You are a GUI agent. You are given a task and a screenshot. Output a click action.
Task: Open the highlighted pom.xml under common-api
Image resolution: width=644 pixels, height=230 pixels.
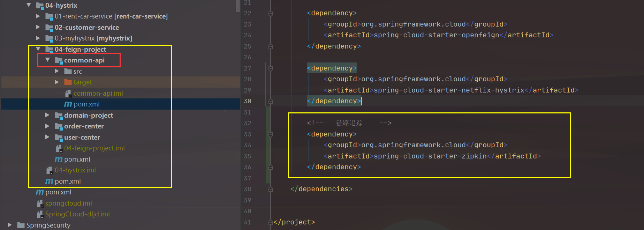(x=86, y=104)
